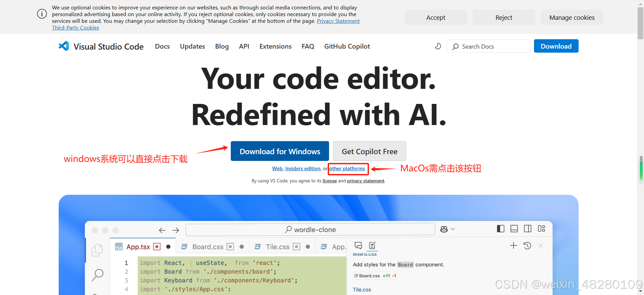Click Download for Windows button
The height and width of the screenshot is (295, 644).
(280, 151)
